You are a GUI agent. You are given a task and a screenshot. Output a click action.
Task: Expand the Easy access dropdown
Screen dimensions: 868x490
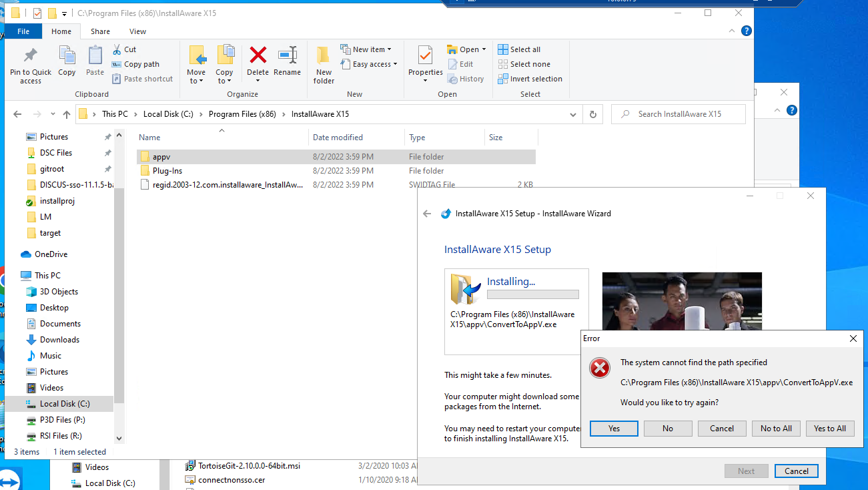click(x=395, y=64)
